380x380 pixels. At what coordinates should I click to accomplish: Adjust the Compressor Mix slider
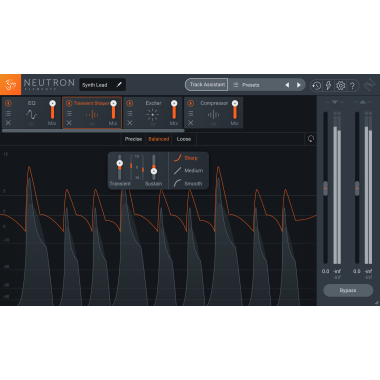pyautogui.click(x=235, y=111)
